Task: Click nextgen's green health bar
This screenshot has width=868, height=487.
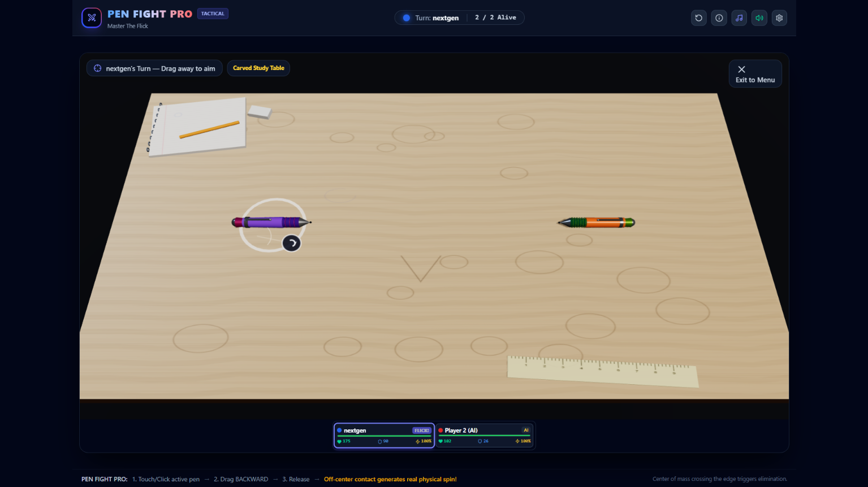Action: [385, 436]
